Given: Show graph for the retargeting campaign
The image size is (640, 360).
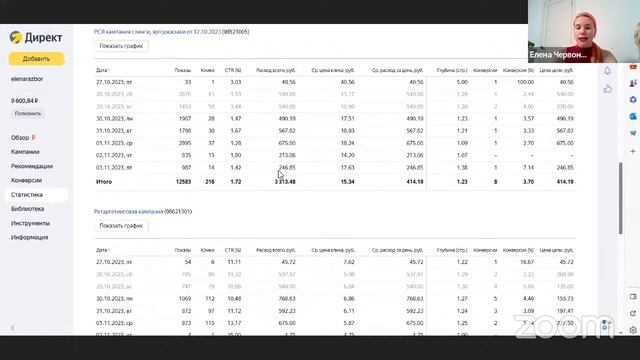Looking at the screenshot, I should point(121,226).
